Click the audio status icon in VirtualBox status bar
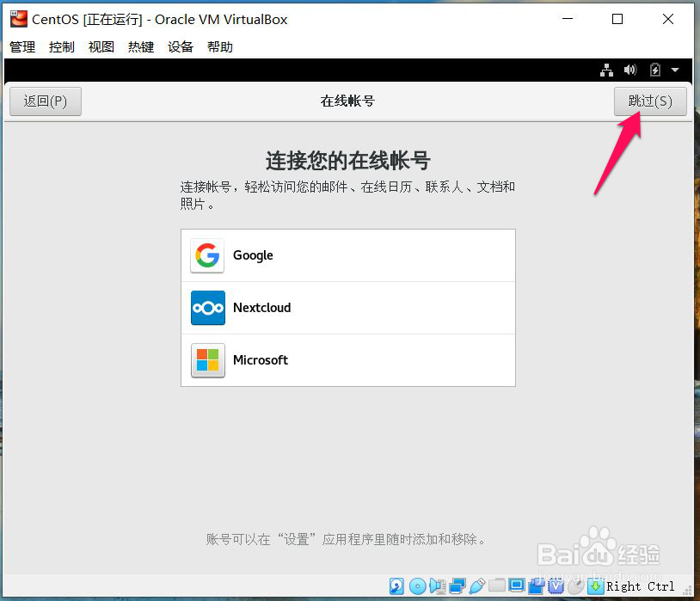Image resolution: width=700 pixels, height=601 pixels. 438,586
